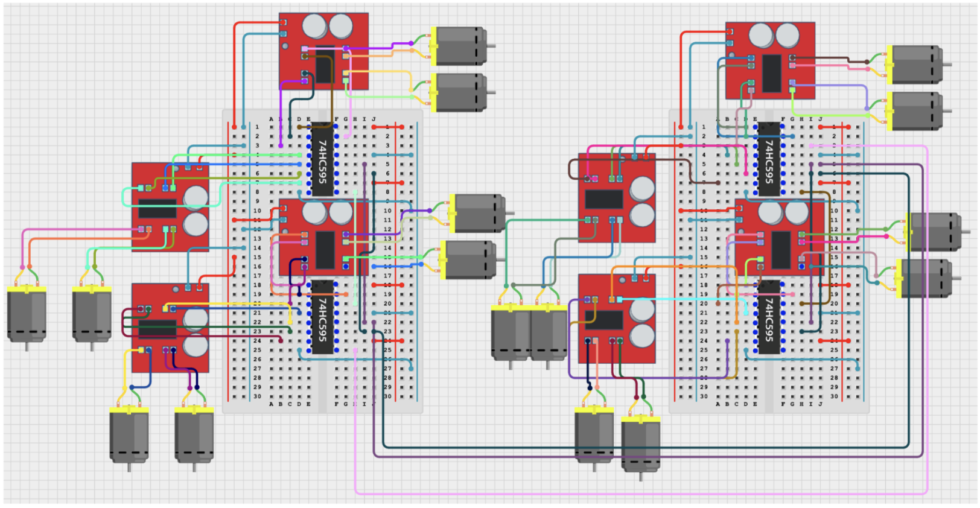
Task: Select upper motor driver left of right breadboard
Action: [617, 198]
